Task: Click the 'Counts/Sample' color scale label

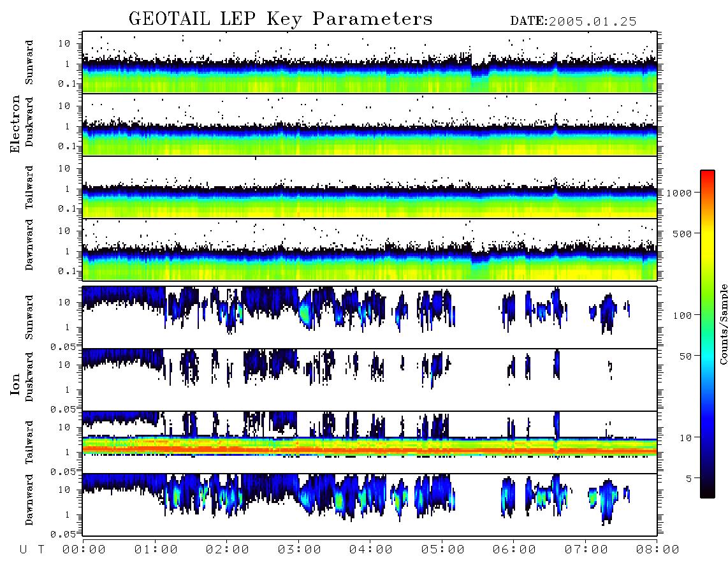Action: point(723,324)
